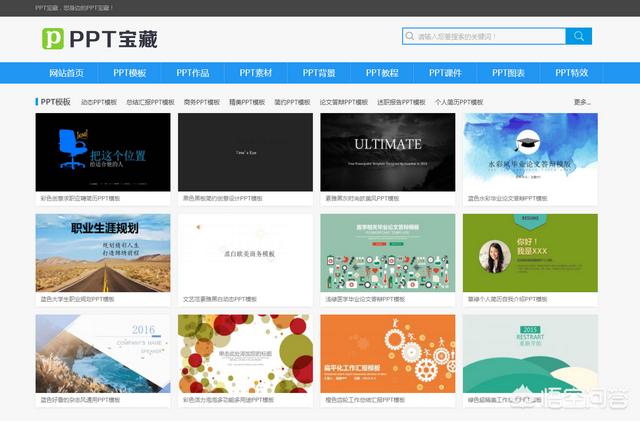Go to the PPT素材 navigation tab

point(256,73)
